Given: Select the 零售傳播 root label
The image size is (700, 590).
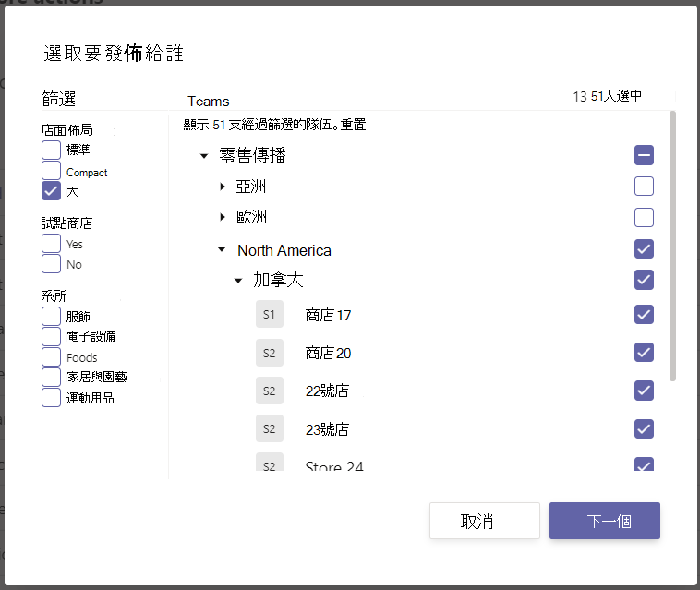Looking at the screenshot, I should (x=252, y=155).
